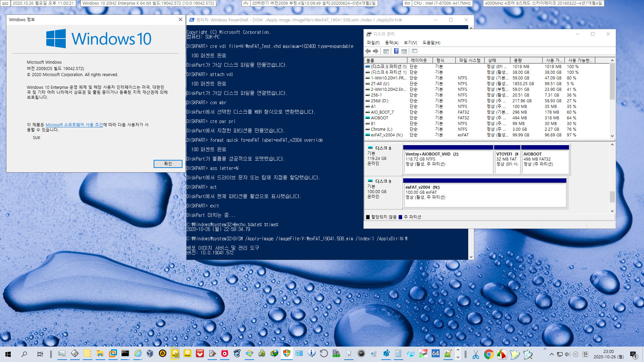Click taskbar toolbar scroll up arrow
The height and width of the screenshot is (362, 644).
tap(458, 351)
